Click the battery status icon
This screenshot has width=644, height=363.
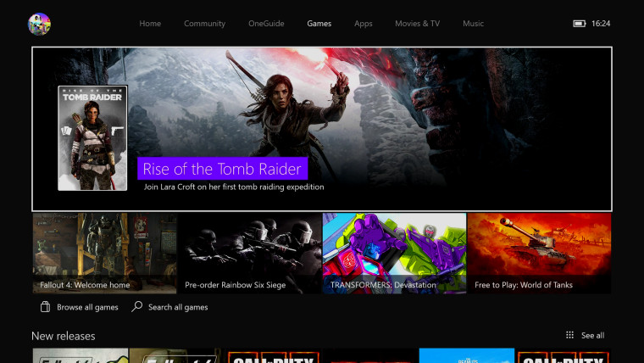click(x=579, y=24)
